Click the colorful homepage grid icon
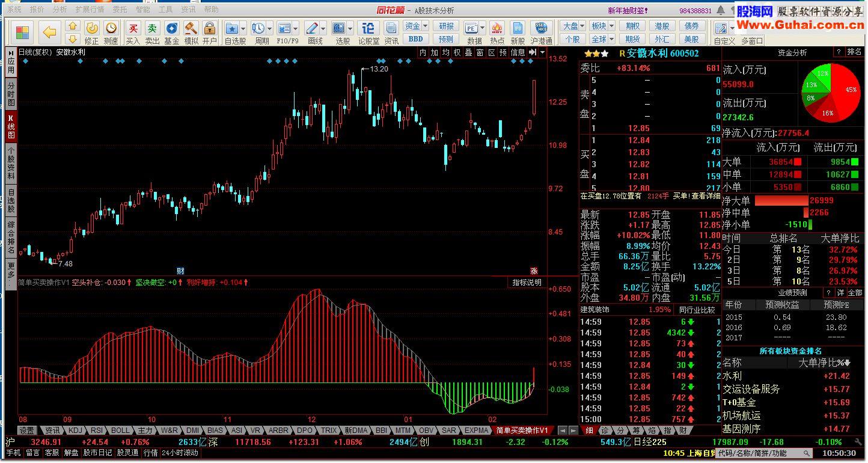Viewport: 868px width, 463px height. (22, 32)
